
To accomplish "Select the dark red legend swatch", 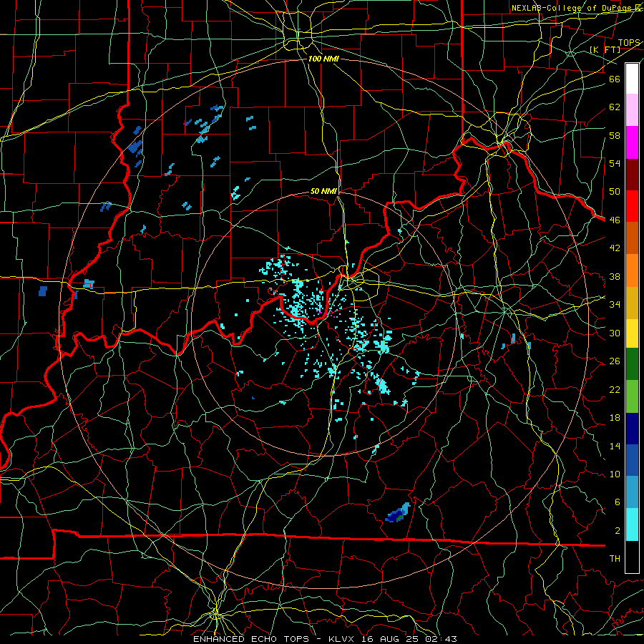I will point(632,174).
